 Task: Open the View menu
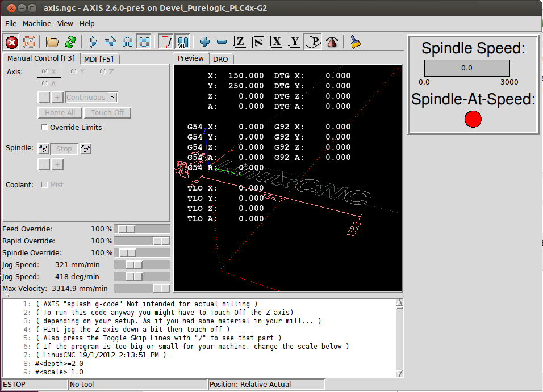(65, 23)
